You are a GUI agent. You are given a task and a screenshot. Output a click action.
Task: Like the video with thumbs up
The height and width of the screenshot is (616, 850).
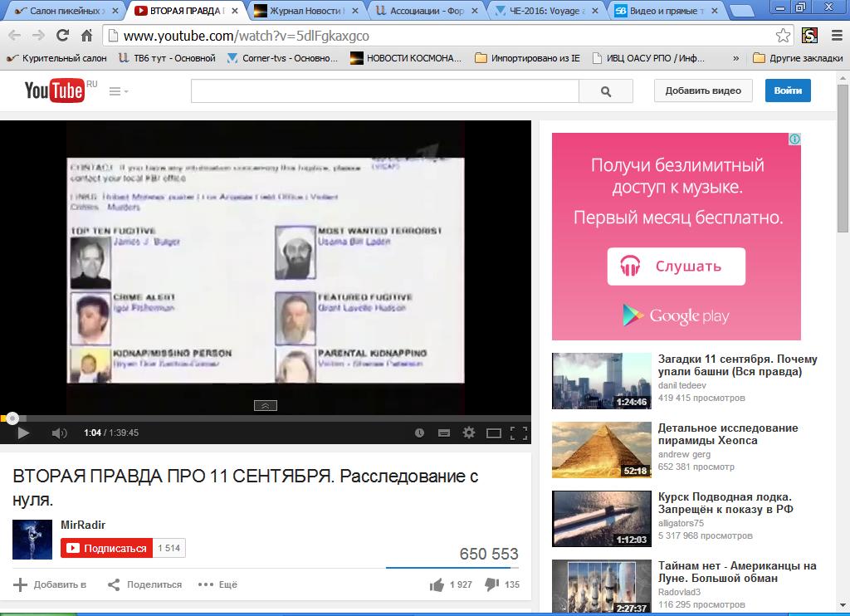coord(437,584)
